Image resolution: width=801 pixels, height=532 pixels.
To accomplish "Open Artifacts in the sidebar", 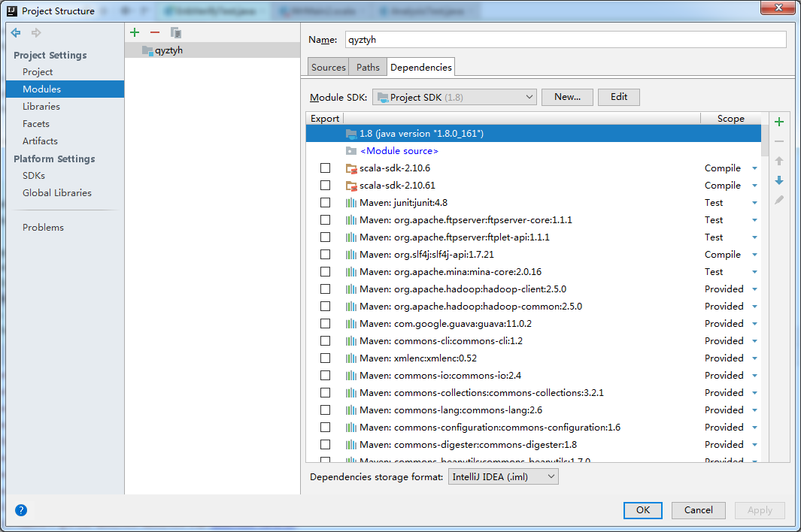I will 40,141.
